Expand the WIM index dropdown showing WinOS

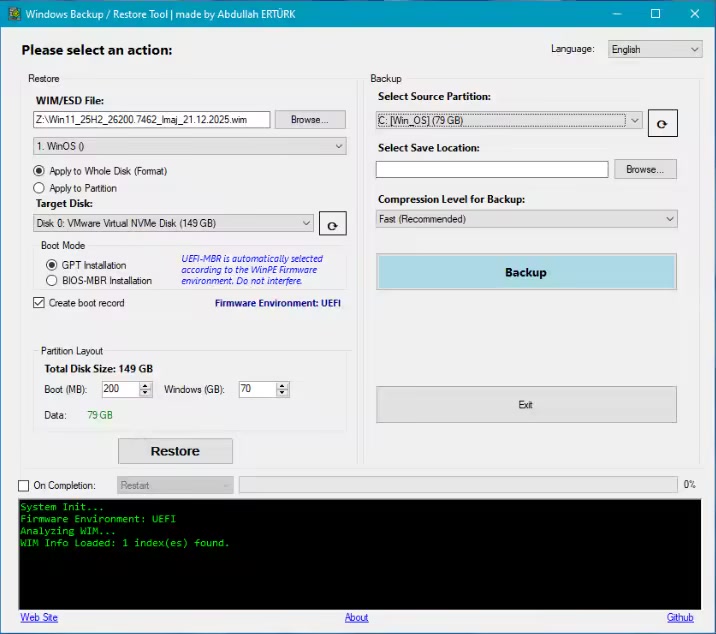(189, 147)
